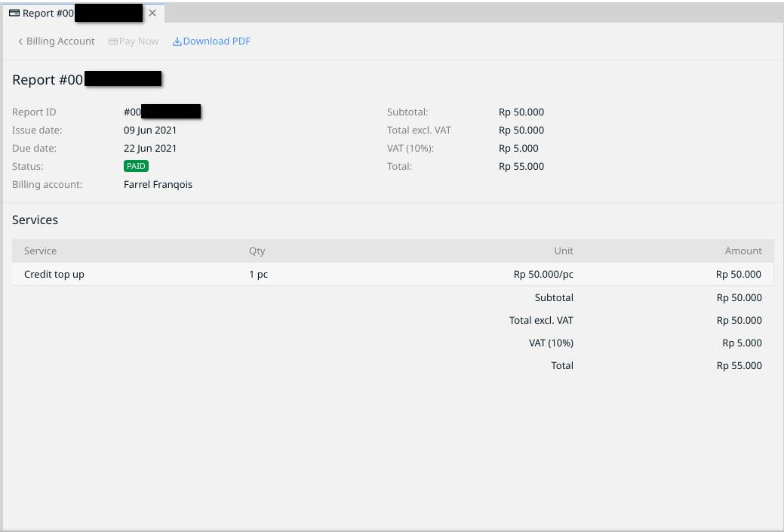Viewport: 784px width, 532px height.
Task: Click the issue date 09 Jun 2021
Action: click(x=150, y=130)
